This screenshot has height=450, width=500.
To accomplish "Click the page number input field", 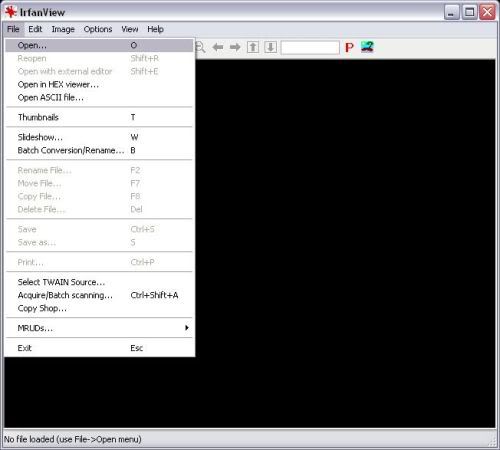I will (x=310, y=47).
